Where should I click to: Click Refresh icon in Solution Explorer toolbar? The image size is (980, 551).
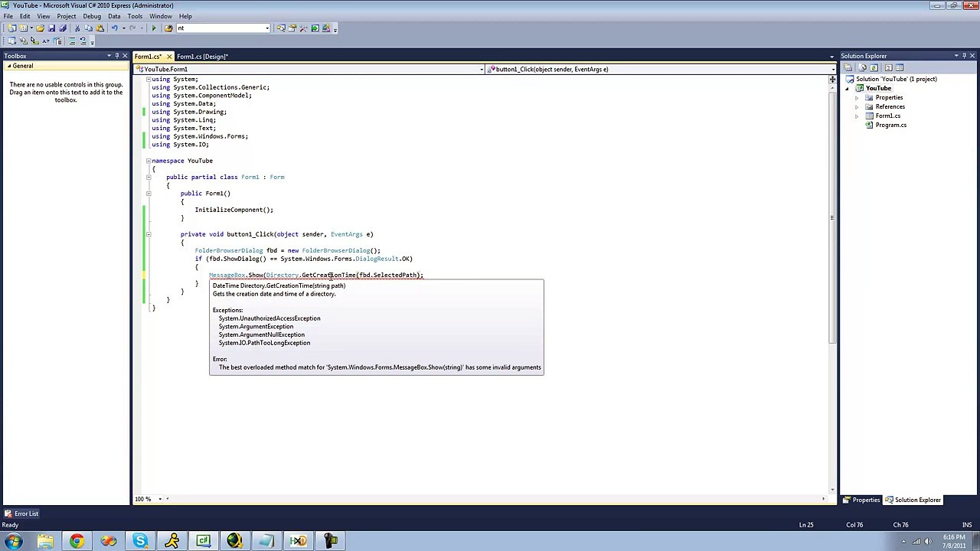click(874, 67)
